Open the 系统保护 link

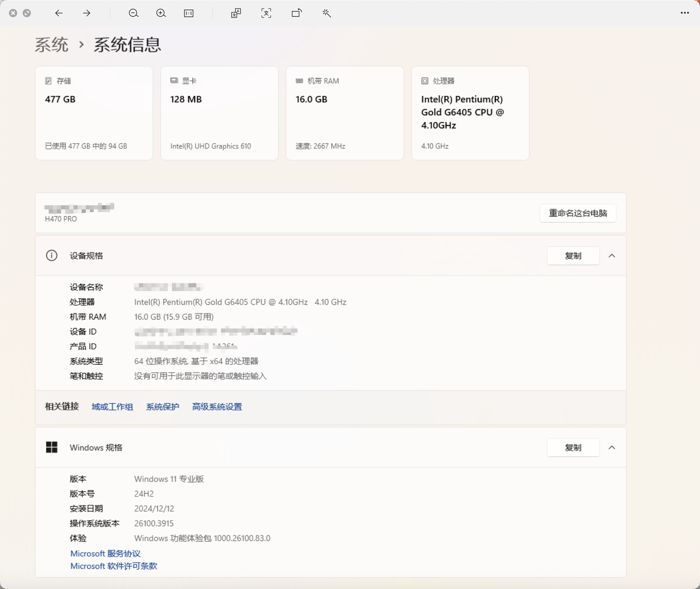pyautogui.click(x=163, y=407)
